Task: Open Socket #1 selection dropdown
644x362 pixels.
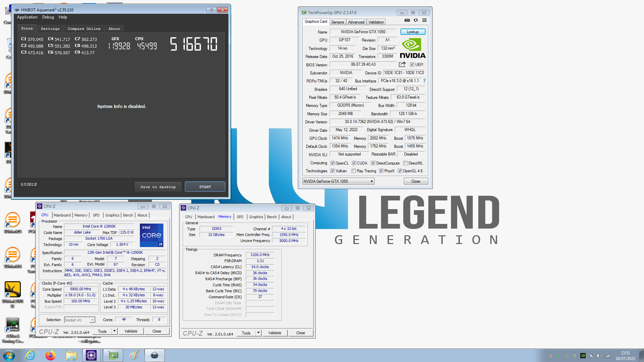Action: click(x=79, y=320)
